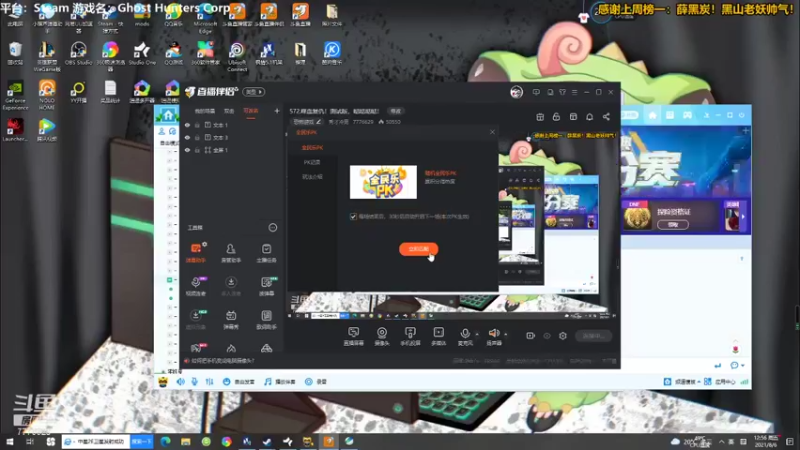Show hidden system tray icons chevron

pyautogui.click(x=721, y=441)
